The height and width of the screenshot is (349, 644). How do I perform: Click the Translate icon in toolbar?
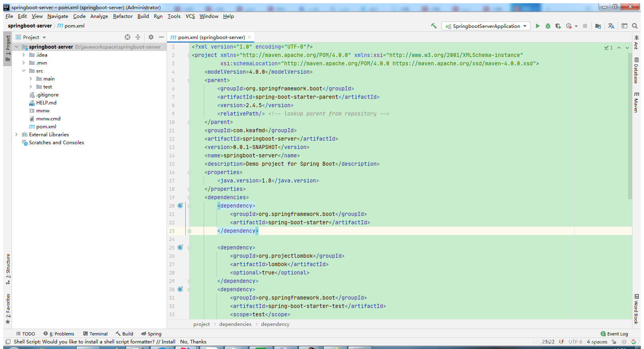(x=611, y=26)
